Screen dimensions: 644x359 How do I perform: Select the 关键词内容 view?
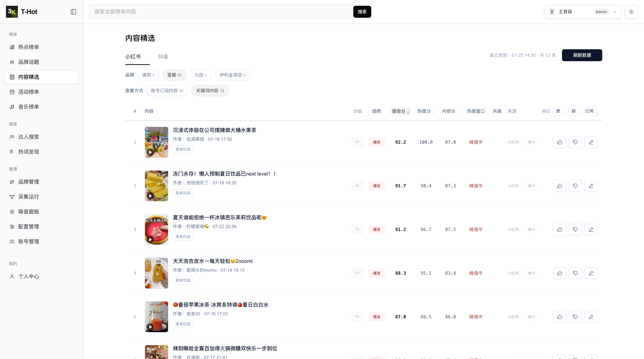[x=210, y=91]
